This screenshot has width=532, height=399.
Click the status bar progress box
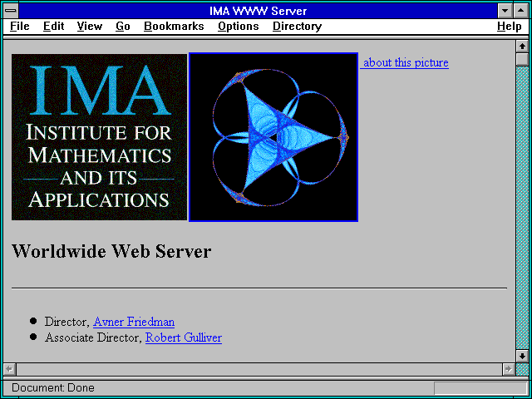click(x=480, y=388)
